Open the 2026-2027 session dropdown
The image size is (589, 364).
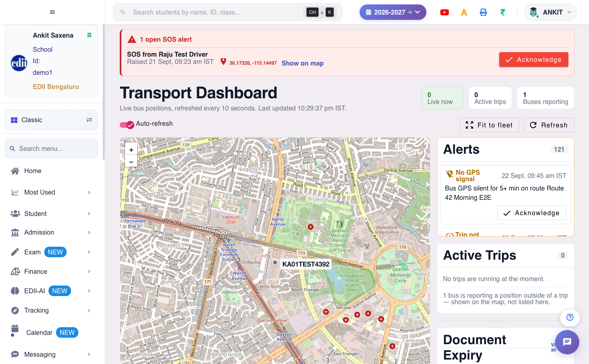click(x=393, y=12)
